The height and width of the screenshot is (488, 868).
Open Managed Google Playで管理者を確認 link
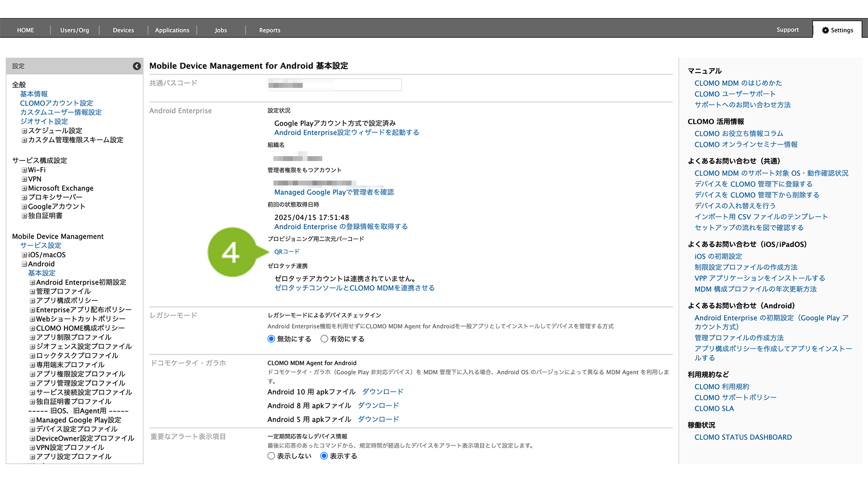(x=334, y=192)
